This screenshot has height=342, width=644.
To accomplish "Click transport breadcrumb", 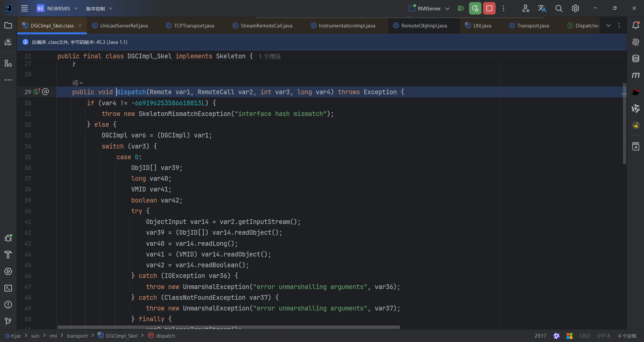I will 77,336.
